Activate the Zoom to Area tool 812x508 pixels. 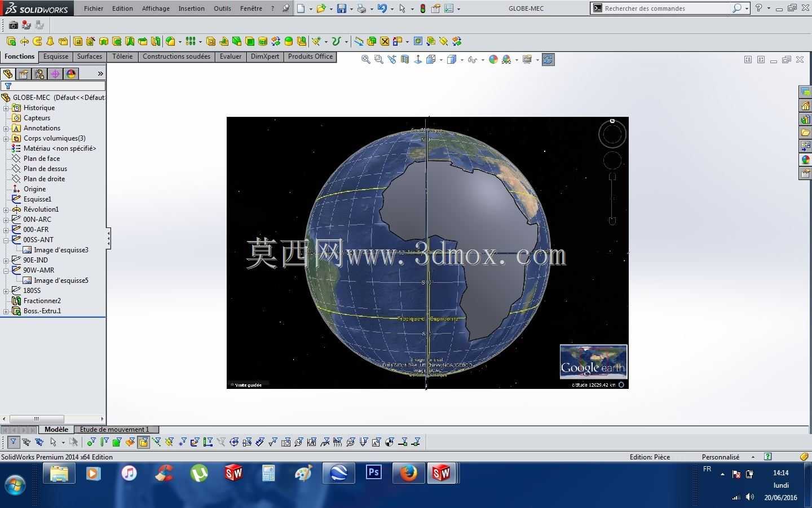(x=379, y=59)
